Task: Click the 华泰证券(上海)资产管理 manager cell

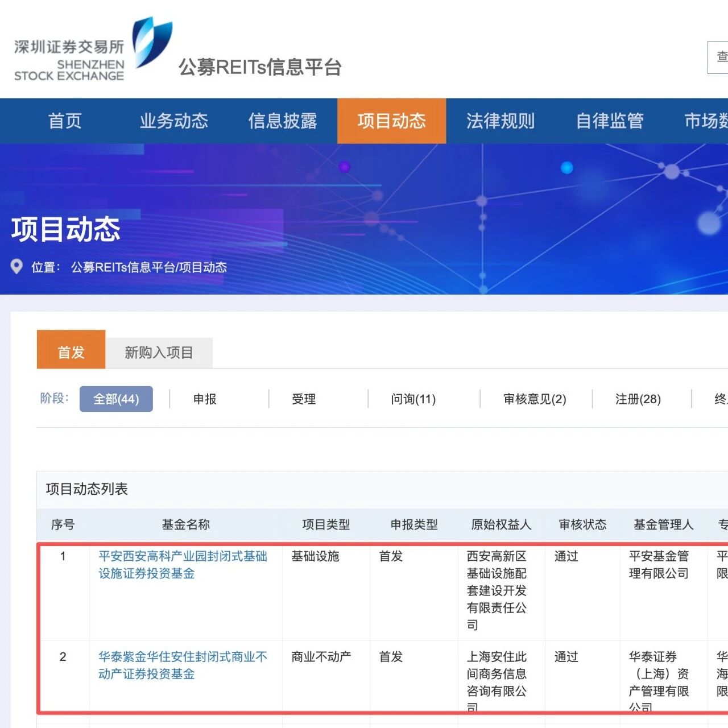Action: pyautogui.click(x=659, y=681)
